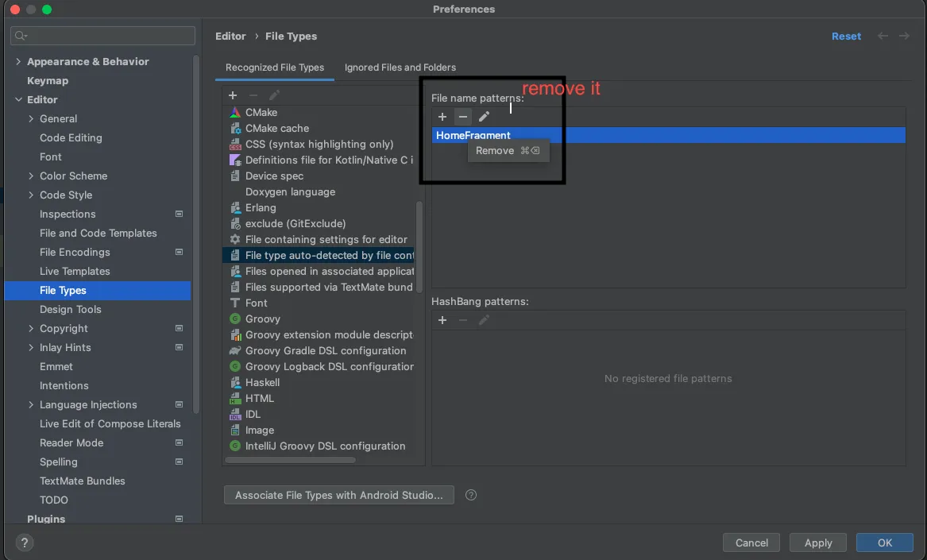The width and height of the screenshot is (927, 560).
Task: Open help via bottom-left question mark button
Action: click(25, 543)
